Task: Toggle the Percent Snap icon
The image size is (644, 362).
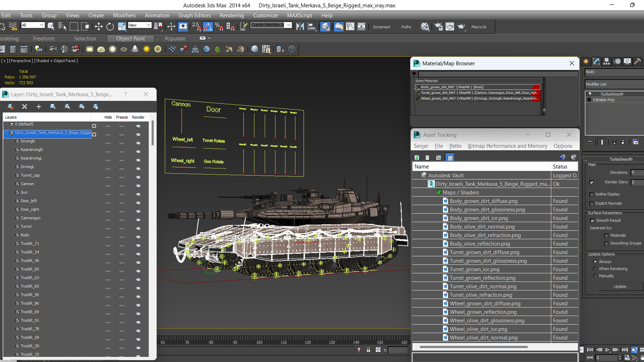Action: pos(219,26)
